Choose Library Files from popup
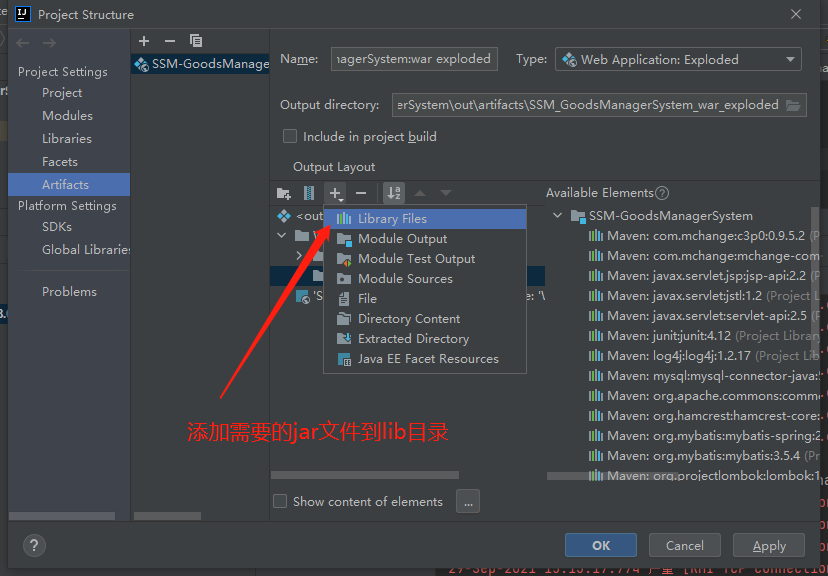Image resolution: width=828 pixels, height=576 pixels. click(425, 219)
